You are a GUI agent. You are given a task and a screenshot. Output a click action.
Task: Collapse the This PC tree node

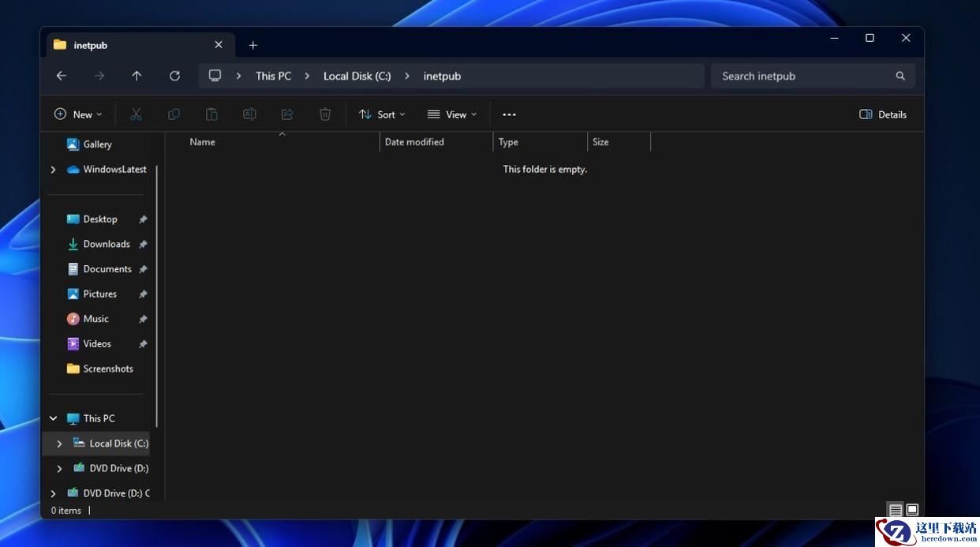(53, 418)
